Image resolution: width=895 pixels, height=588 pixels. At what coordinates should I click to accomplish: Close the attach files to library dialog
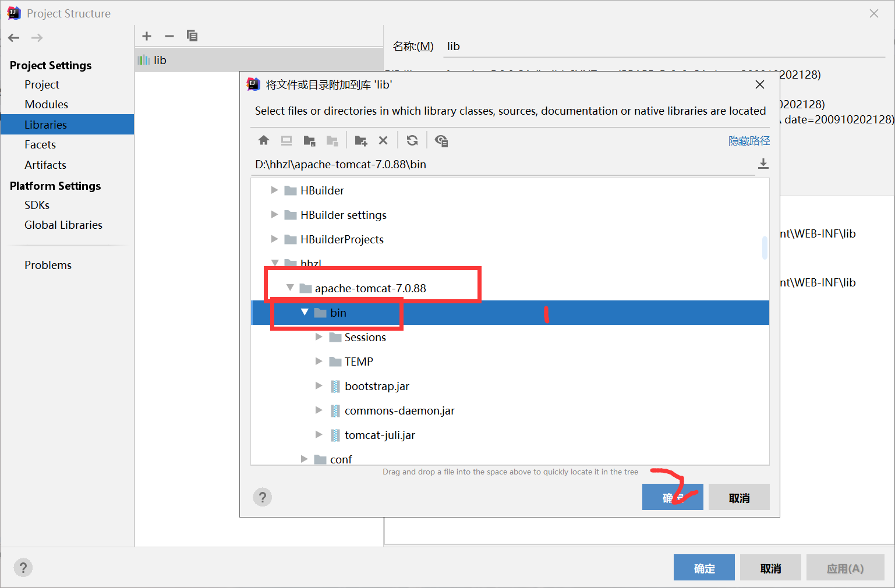760,84
